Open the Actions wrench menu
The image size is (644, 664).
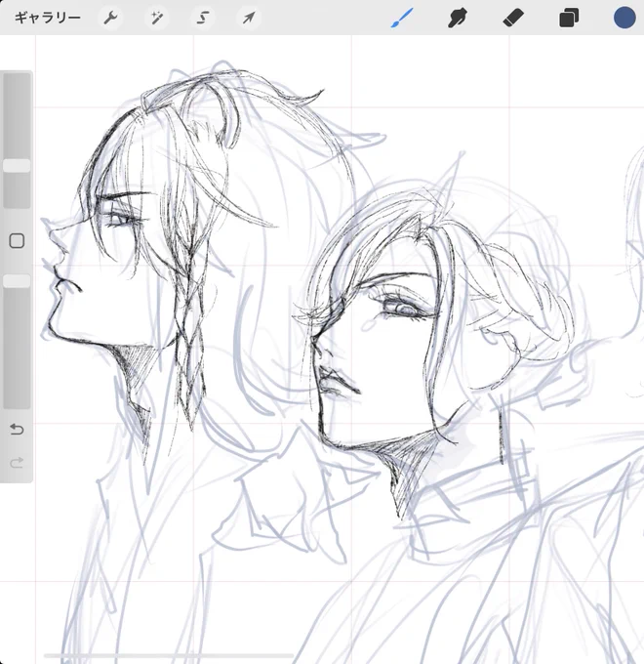pyautogui.click(x=110, y=18)
